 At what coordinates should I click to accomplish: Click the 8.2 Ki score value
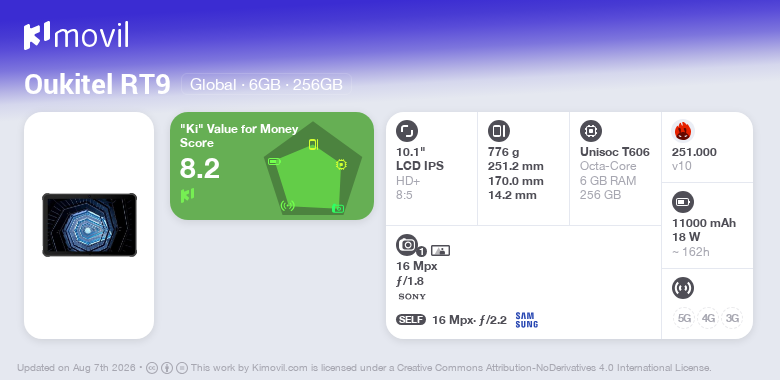(199, 169)
